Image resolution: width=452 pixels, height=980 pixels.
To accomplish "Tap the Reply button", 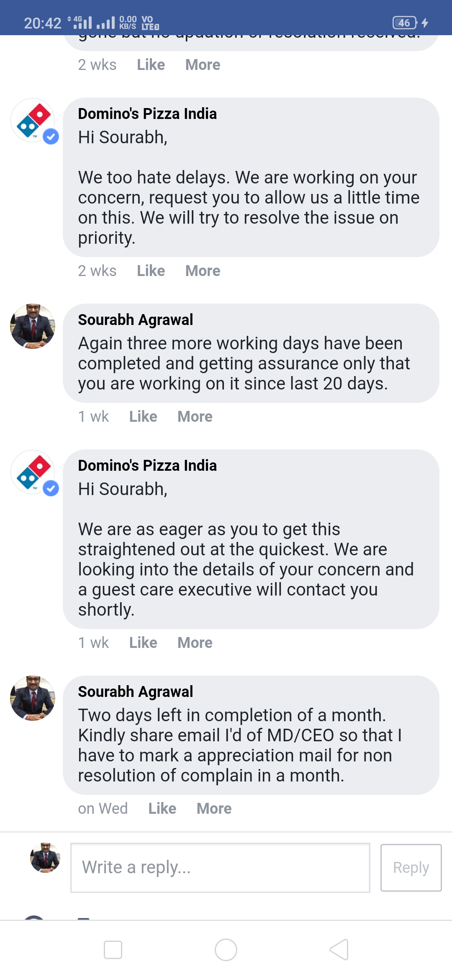I will pos(411,867).
